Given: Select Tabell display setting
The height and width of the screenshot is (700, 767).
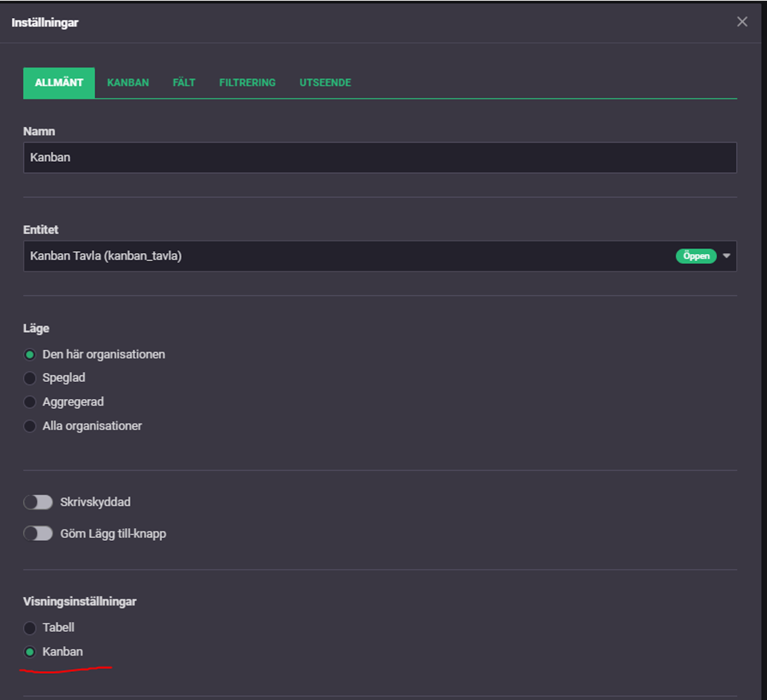Looking at the screenshot, I should 30,628.
